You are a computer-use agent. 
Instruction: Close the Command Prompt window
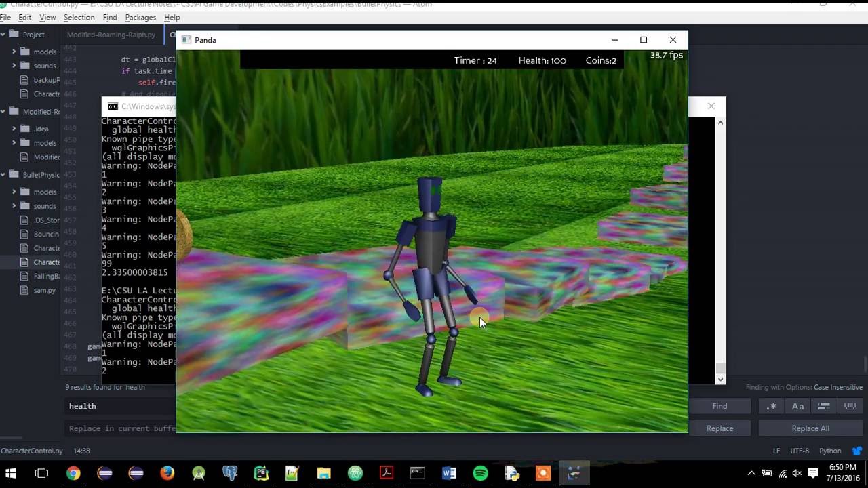coord(711,106)
